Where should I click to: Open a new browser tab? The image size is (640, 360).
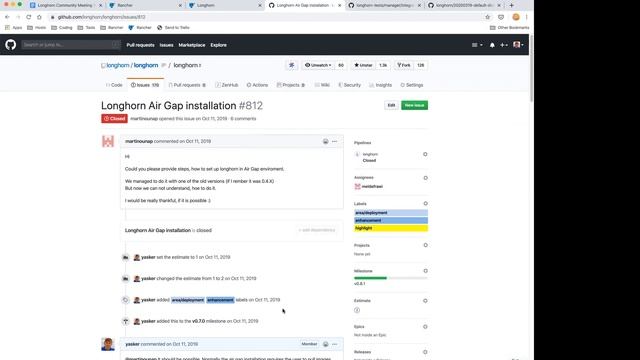(511, 5)
